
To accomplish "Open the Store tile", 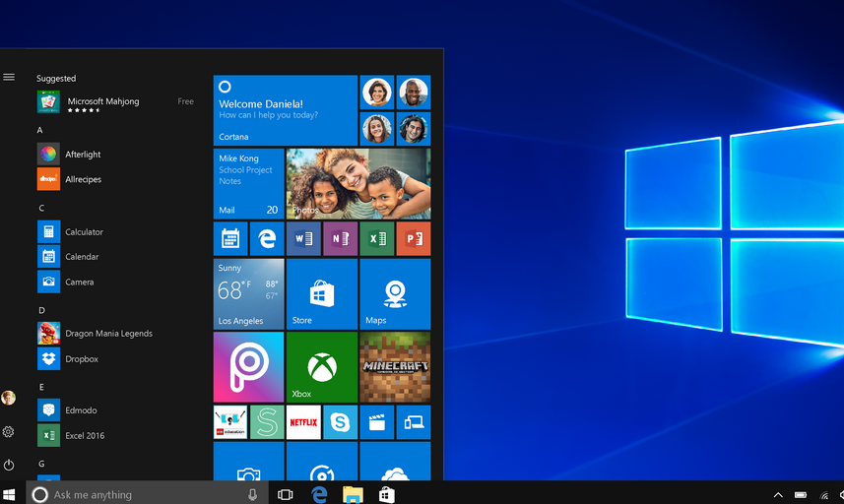I will [x=322, y=293].
